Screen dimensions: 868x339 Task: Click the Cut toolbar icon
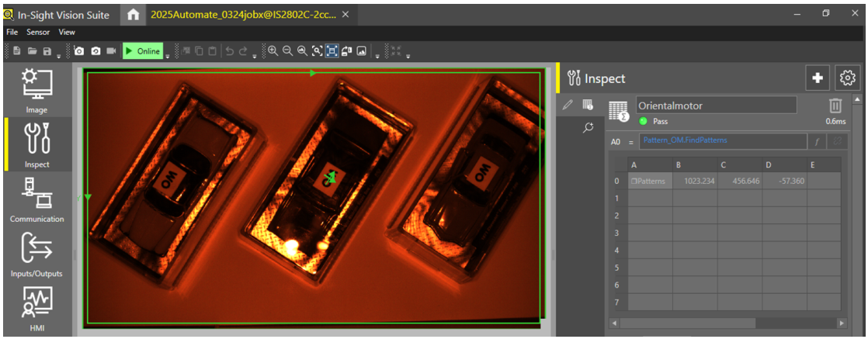186,51
